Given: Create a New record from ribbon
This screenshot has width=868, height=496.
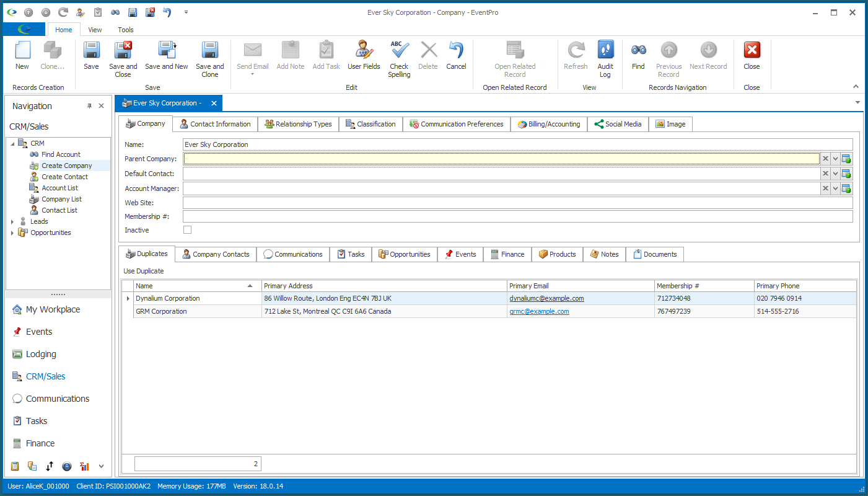Looking at the screenshot, I should (x=22, y=56).
